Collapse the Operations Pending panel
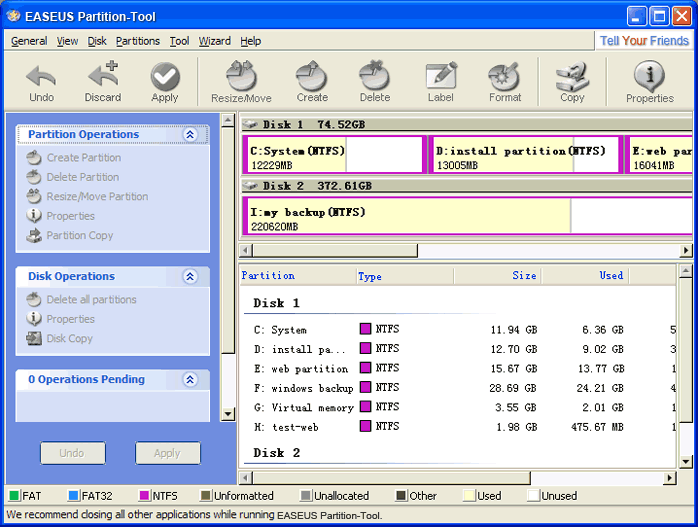 (190, 380)
